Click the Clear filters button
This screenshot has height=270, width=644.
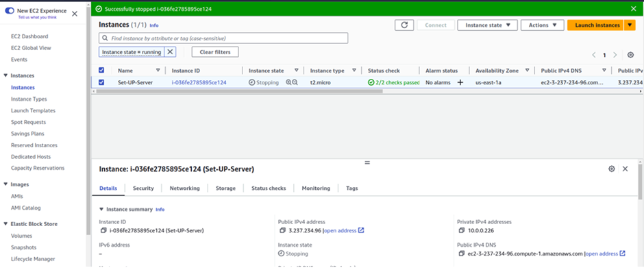(x=215, y=52)
